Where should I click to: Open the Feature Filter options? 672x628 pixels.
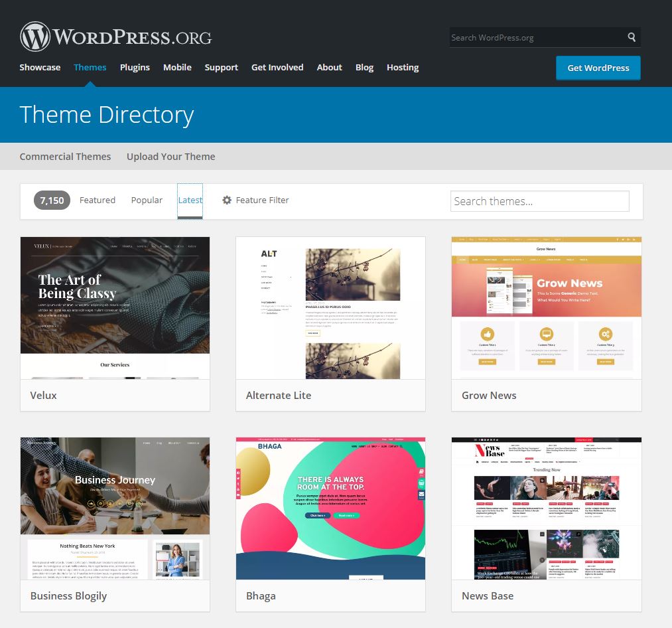(255, 200)
